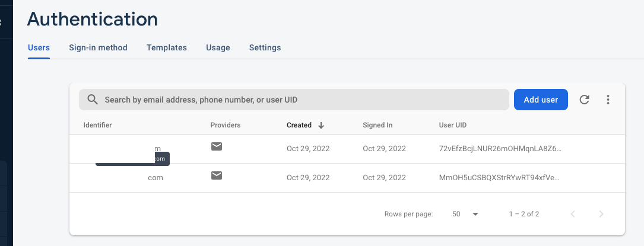This screenshot has width=644, height=246.
Task: Click the refresh users icon
Action: pos(584,100)
